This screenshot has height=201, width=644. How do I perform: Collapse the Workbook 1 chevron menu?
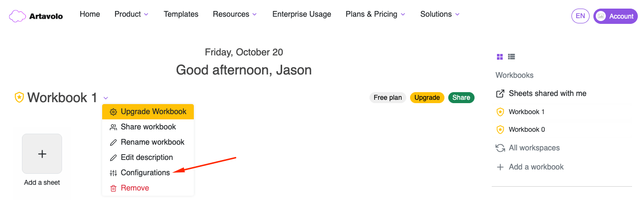point(106,98)
